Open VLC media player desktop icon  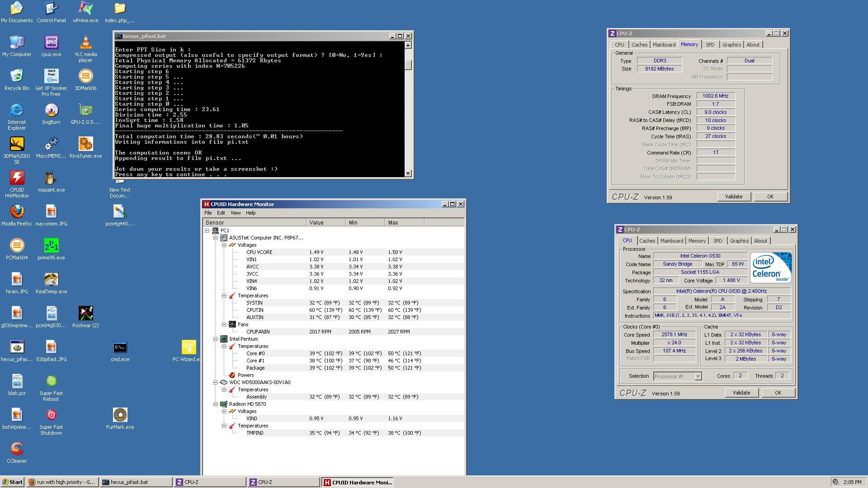(85, 49)
